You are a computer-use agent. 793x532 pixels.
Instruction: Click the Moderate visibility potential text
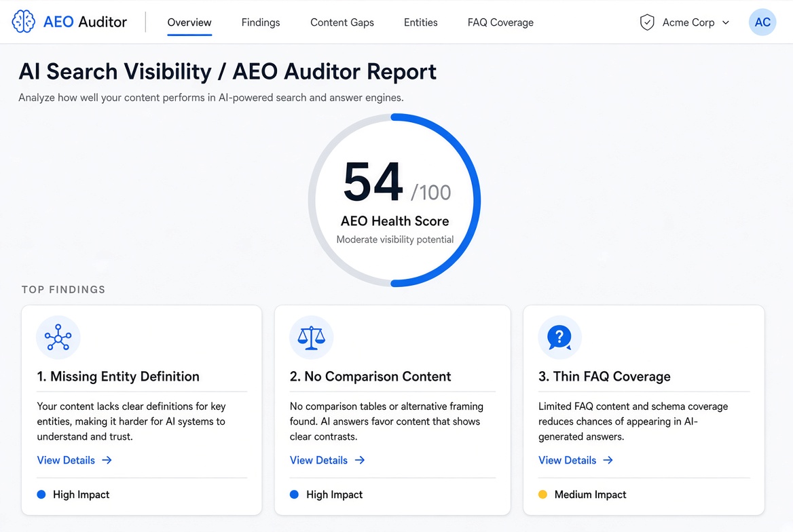pos(395,240)
